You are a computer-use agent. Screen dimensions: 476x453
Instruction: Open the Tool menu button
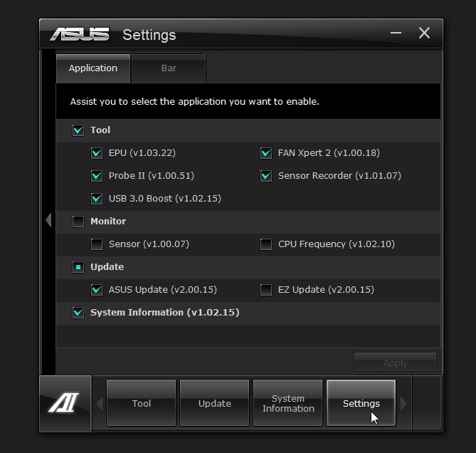click(141, 403)
